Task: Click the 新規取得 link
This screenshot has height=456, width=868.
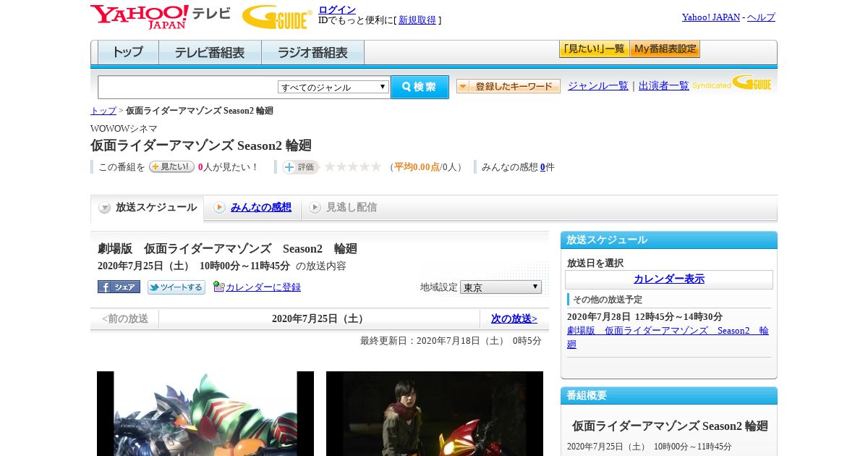Action: [x=417, y=20]
